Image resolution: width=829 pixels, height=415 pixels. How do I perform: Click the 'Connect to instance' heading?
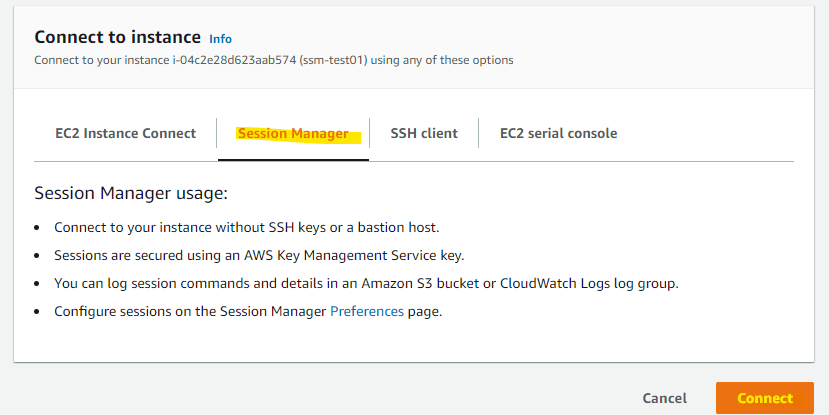click(x=117, y=37)
